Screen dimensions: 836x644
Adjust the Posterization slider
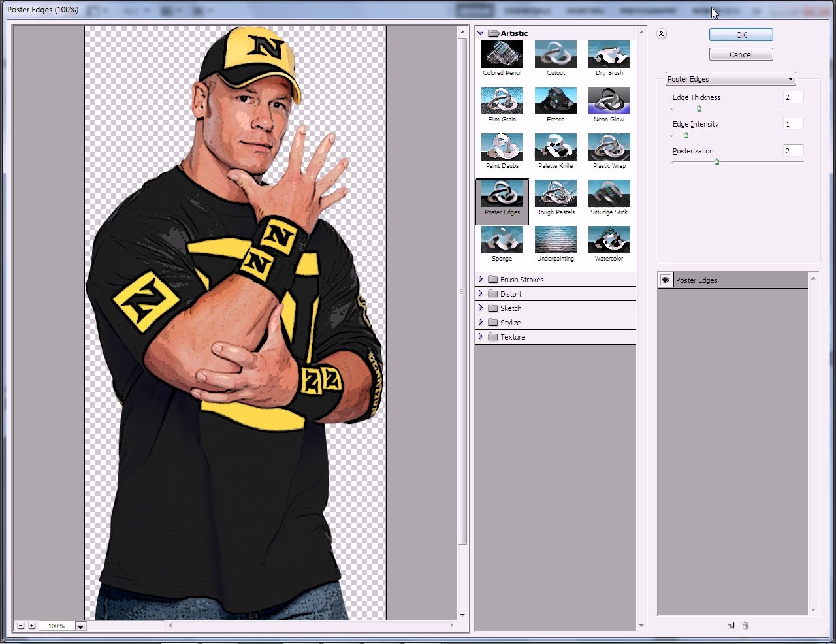pos(716,162)
